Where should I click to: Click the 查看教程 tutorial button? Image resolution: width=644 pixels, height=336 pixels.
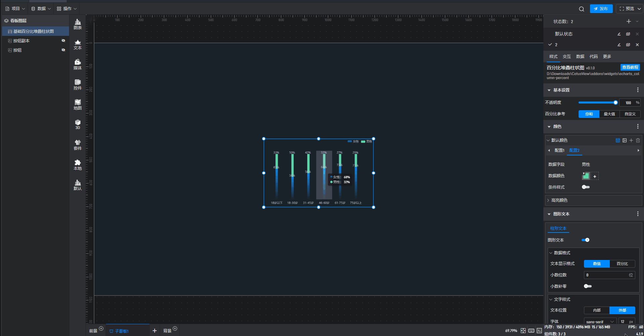(630, 67)
